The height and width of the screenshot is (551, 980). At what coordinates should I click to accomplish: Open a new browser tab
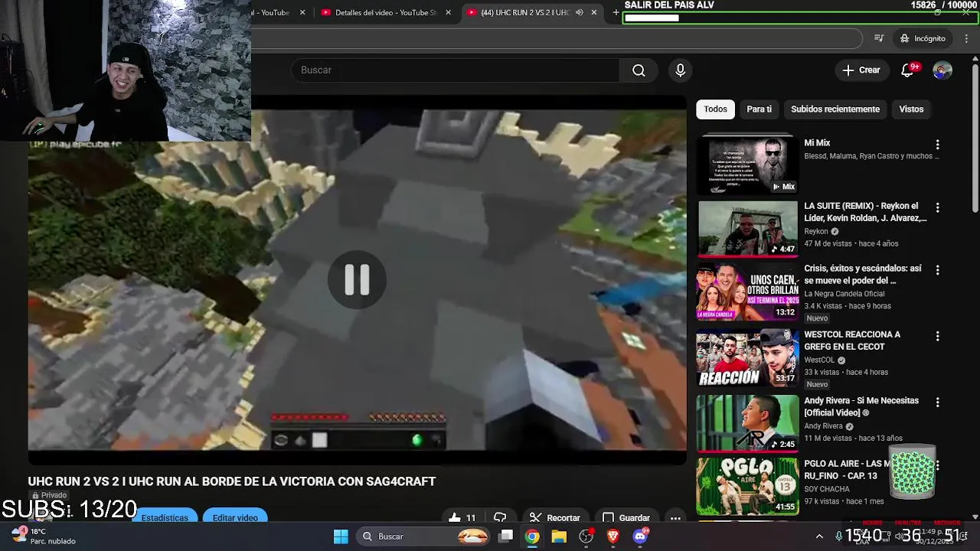616,12
